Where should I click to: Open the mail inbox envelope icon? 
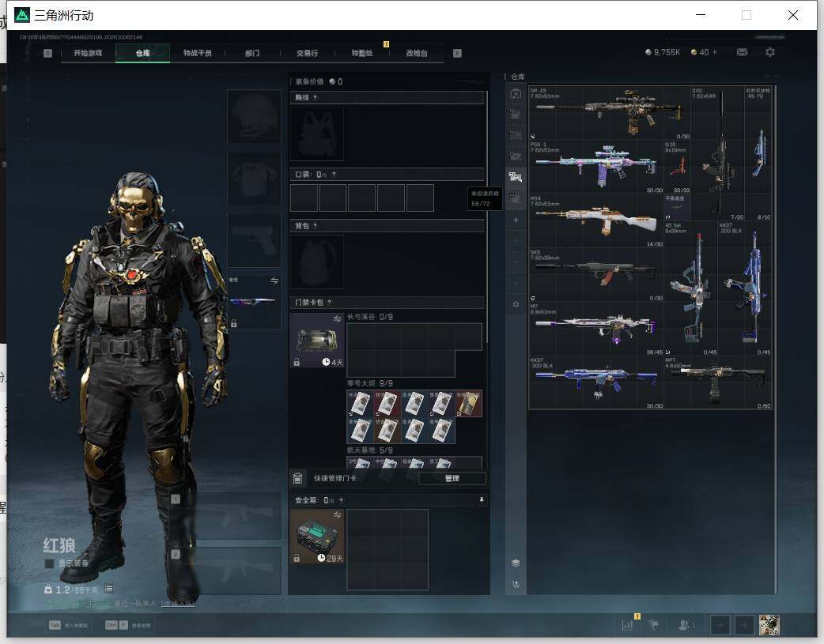click(x=742, y=52)
